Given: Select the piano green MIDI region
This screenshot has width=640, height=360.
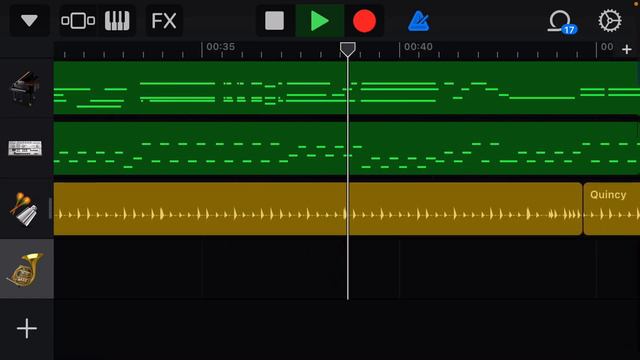Looking at the screenshot, I should (x=347, y=88).
